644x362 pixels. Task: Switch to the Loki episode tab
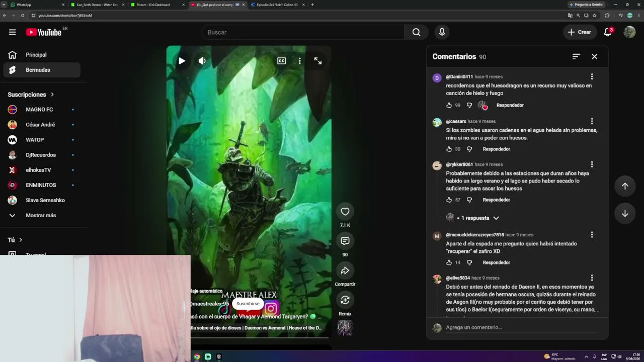click(277, 5)
